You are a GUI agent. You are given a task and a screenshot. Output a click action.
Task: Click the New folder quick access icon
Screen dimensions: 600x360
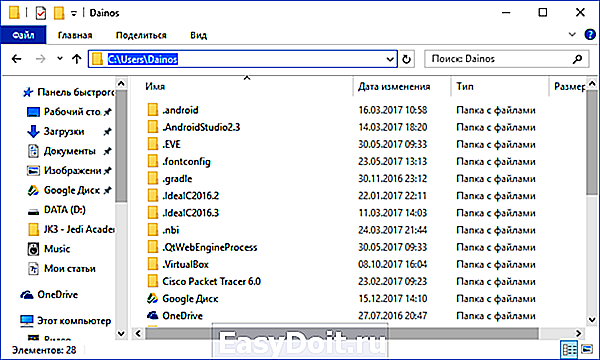click(59, 13)
